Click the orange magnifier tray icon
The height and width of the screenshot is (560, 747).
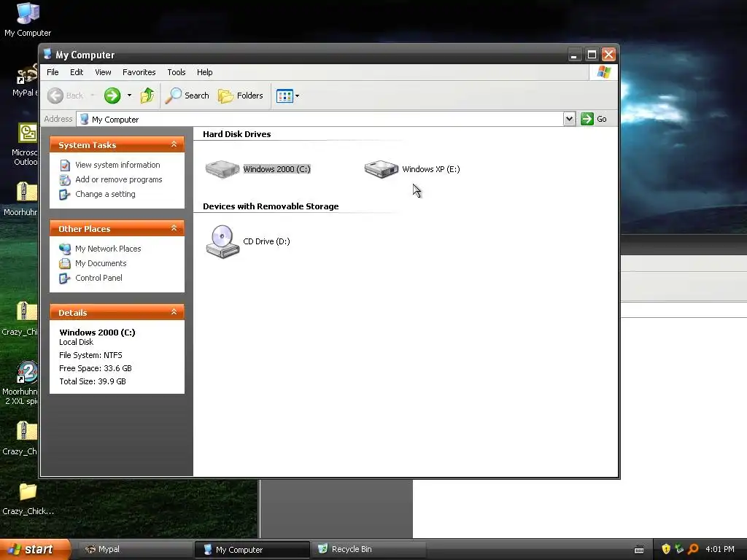click(x=693, y=549)
